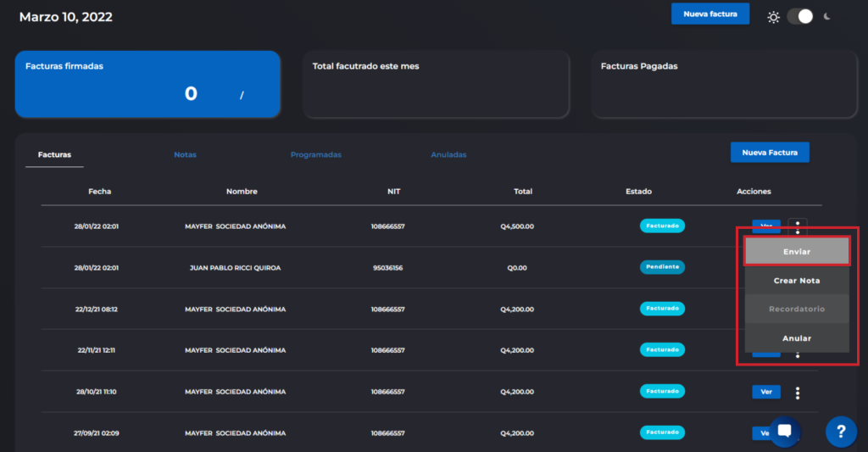Switch to the Notas tab
This screenshot has width=868, height=452.
[185, 155]
